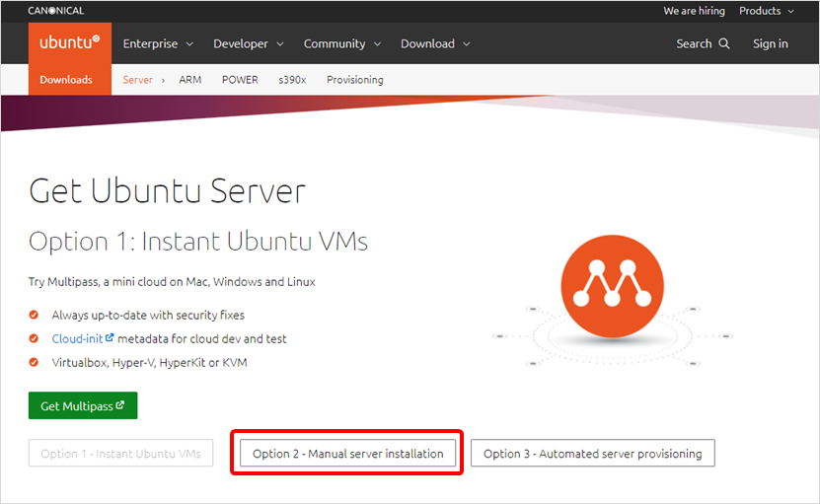Screen dimensions: 820x504
Task: Click the Ubuntu logo
Action: tap(69, 42)
